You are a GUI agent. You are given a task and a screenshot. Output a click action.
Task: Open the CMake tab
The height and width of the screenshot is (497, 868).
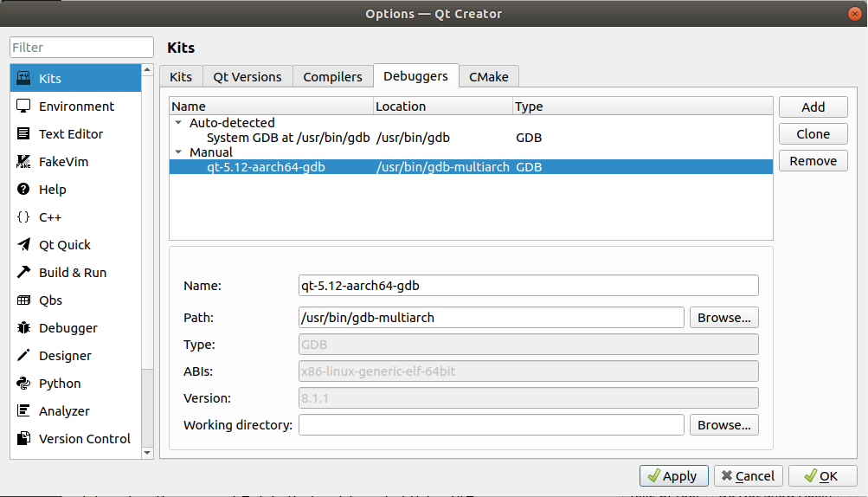pos(489,77)
